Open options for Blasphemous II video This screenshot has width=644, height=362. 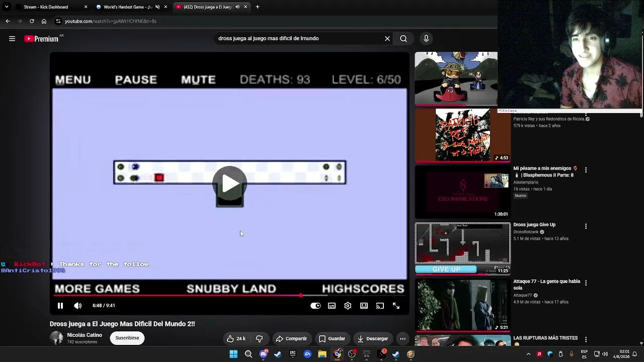pyautogui.click(x=586, y=170)
